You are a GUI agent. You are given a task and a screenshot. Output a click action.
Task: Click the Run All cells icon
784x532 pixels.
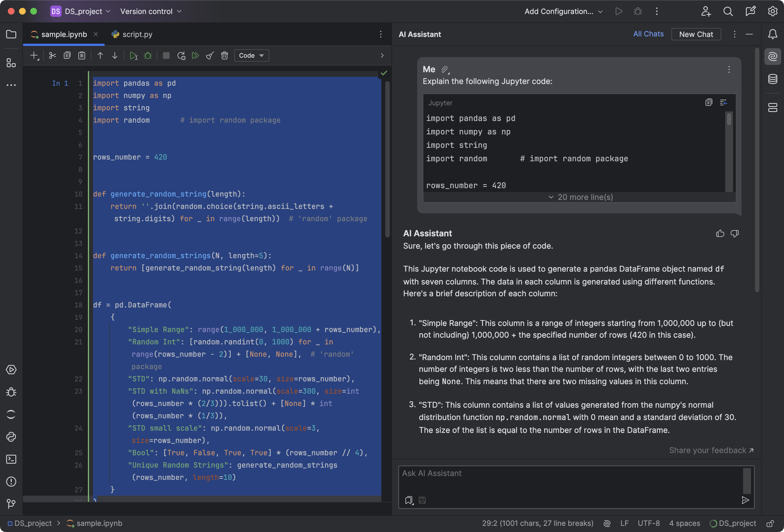(195, 56)
